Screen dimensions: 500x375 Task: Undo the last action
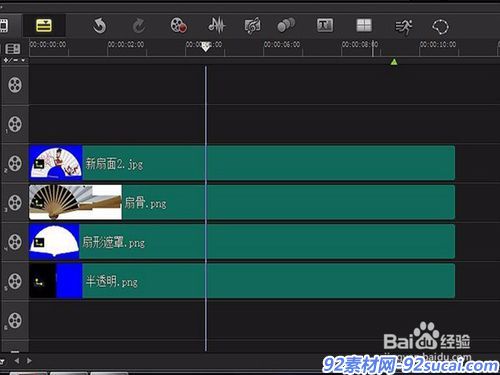click(99, 26)
